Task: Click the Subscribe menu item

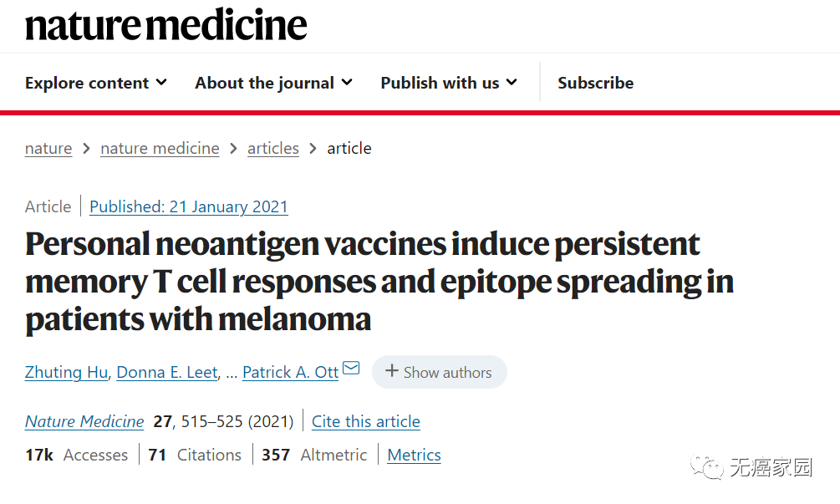Action: (595, 83)
